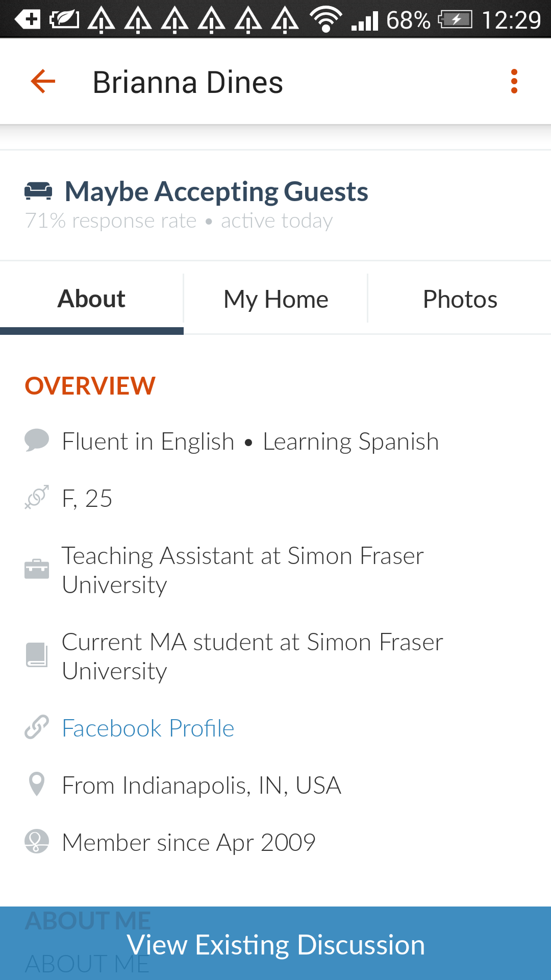Tap the Maybe Accepting Guests status
Viewport: 551px width, 980px height.
click(216, 191)
